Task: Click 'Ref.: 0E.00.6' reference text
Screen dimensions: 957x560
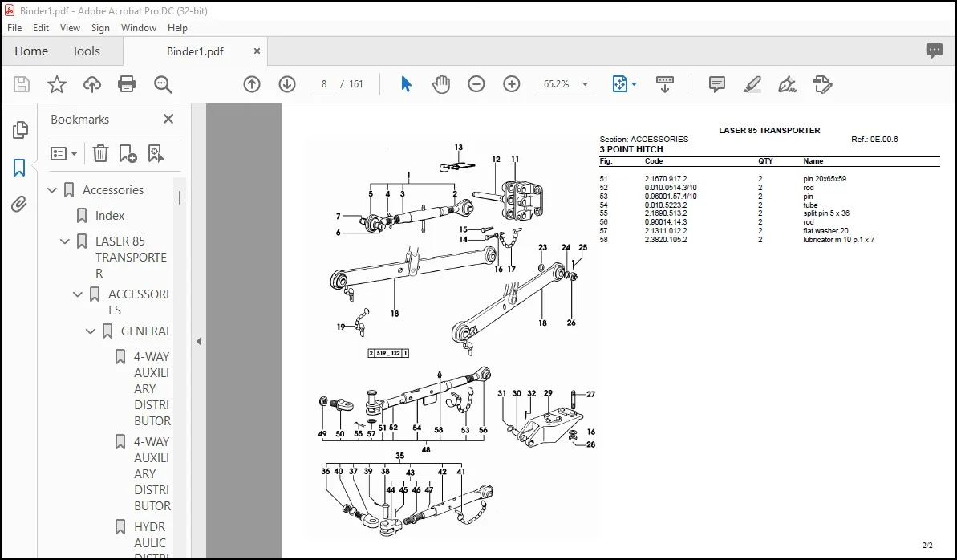Action: click(874, 140)
